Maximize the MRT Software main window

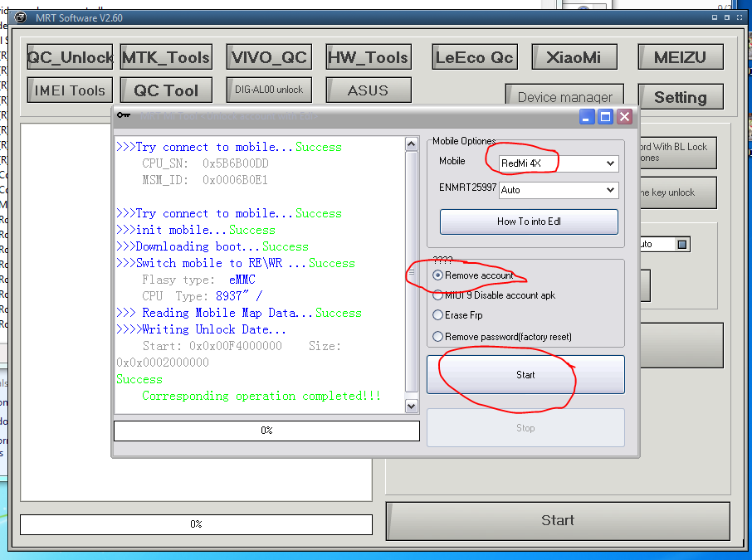[x=727, y=17]
